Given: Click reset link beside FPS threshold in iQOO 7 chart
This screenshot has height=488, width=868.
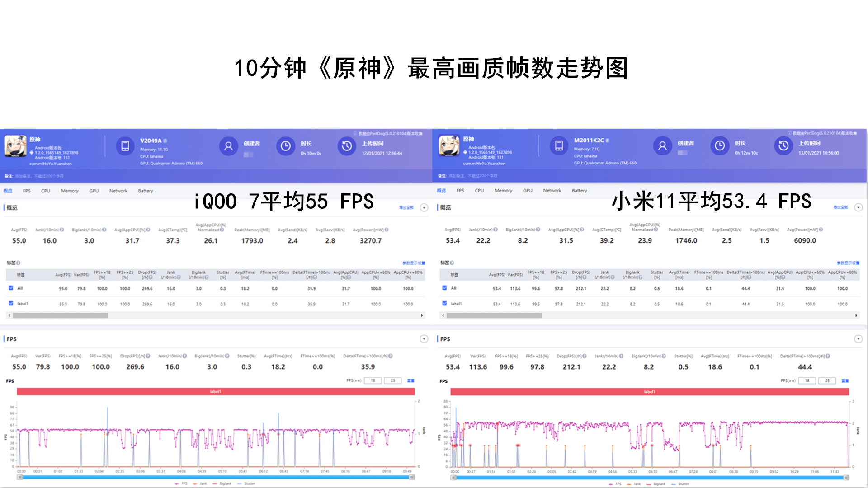Looking at the screenshot, I should (410, 380).
